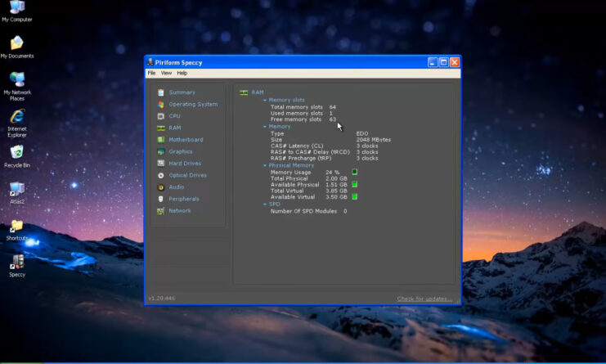Collapse the Physical Memory section
The height and width of the screenshot is (364, 606).
click(x=265, y=165)
